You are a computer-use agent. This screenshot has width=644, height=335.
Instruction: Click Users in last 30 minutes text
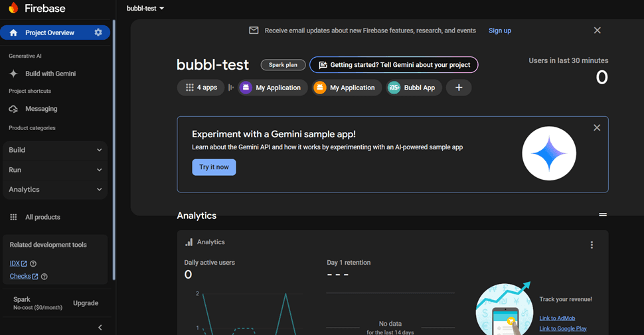click(568, 60)
